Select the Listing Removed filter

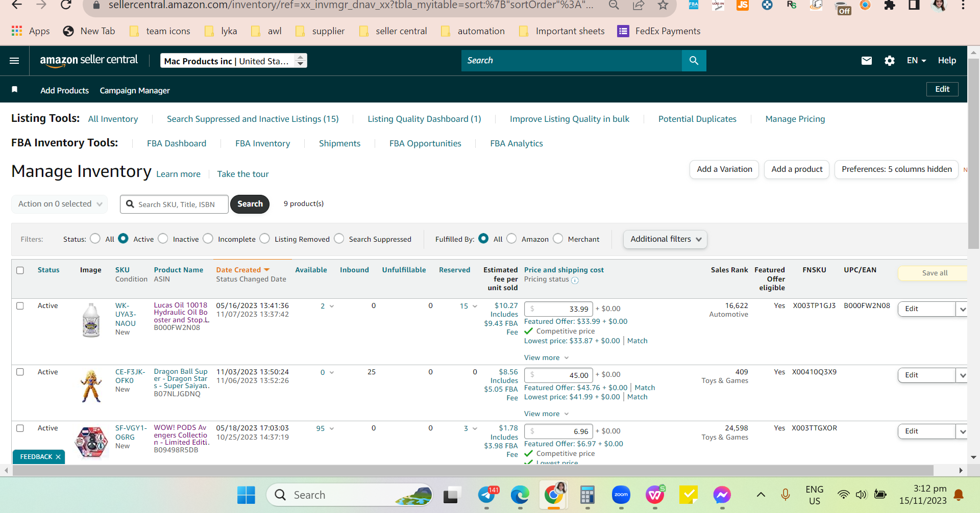coord(264,239)
